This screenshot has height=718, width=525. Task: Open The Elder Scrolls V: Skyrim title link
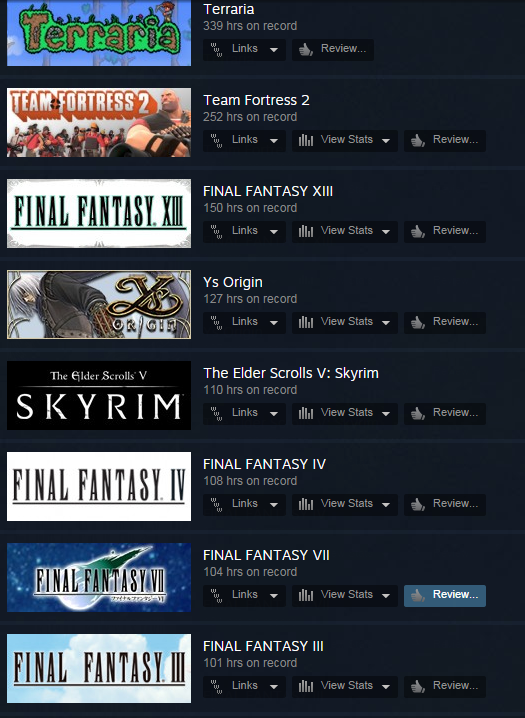(291, 373)
